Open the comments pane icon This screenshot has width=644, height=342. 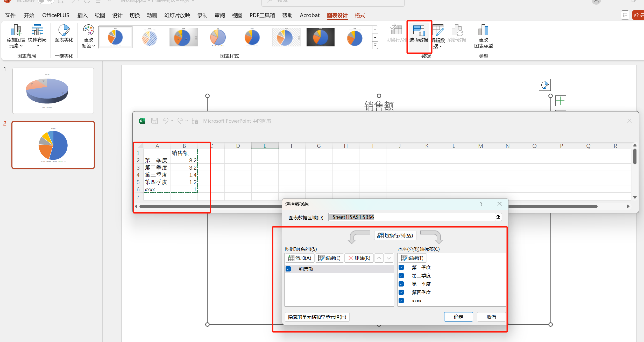625,15
